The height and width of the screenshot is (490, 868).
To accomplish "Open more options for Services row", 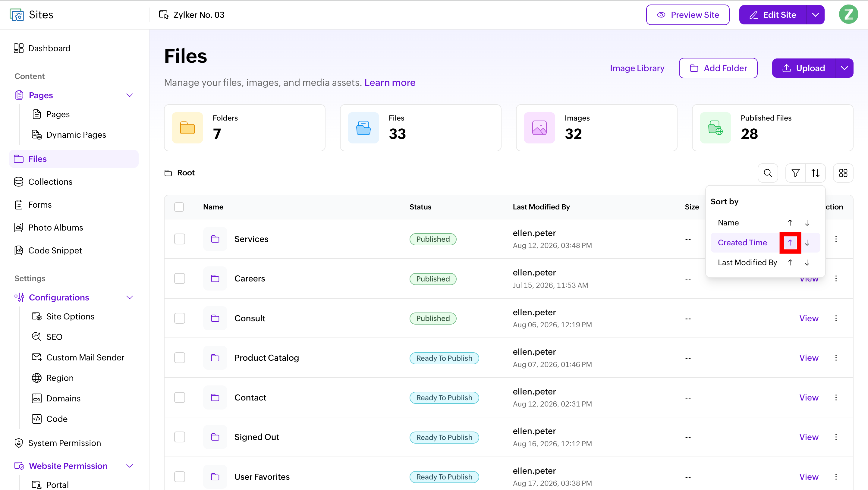I will pos(836,239).
